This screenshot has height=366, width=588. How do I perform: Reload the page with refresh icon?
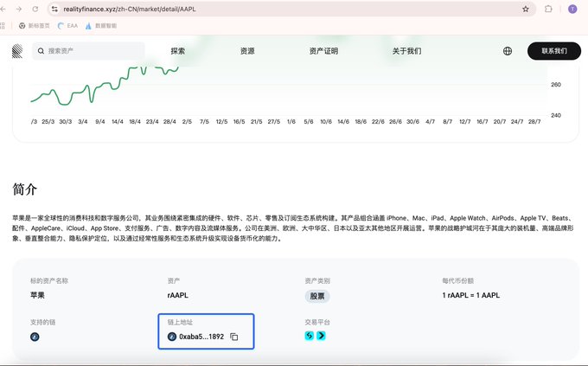(x=35, y=9)
